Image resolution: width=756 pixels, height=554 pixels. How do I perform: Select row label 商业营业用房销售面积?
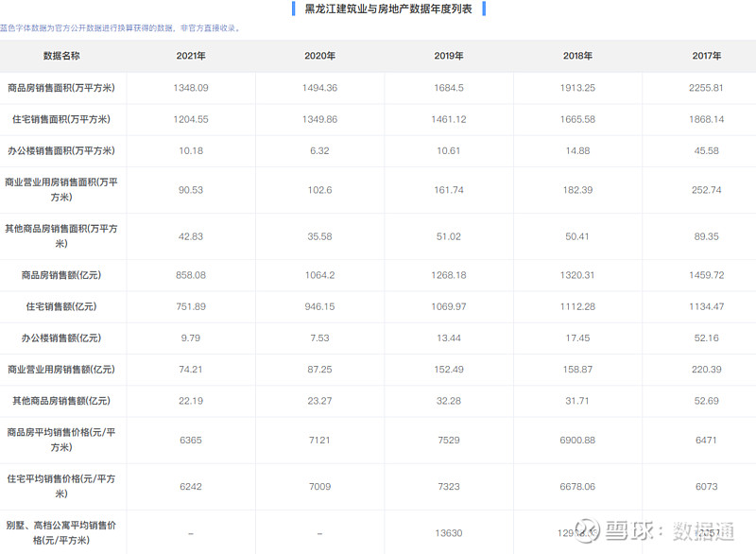click(61, 189)
